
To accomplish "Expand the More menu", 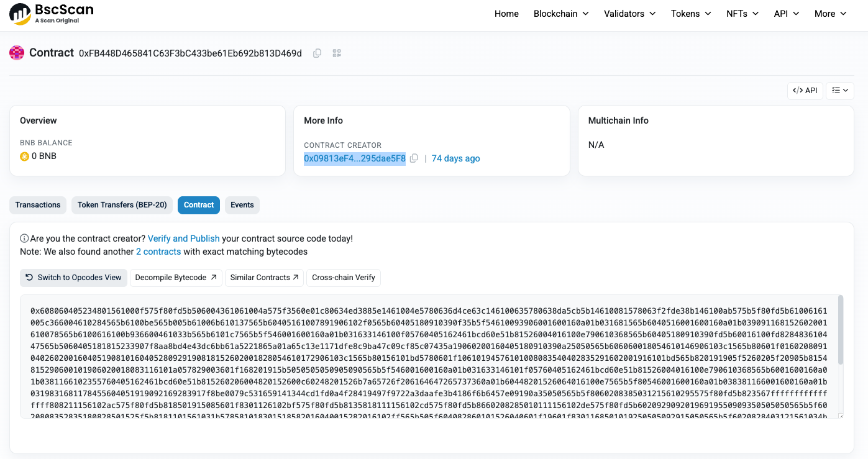I will point(831,14).
